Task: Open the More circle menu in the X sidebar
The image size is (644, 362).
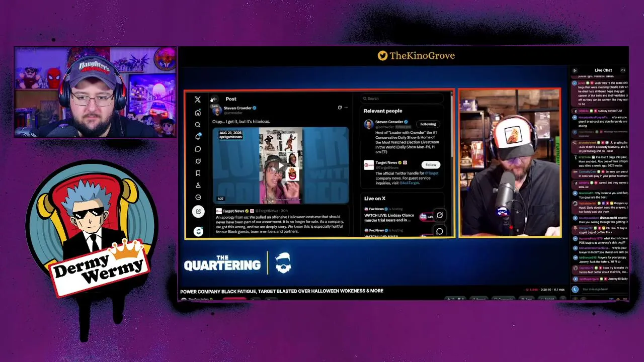Action: click(198, 197)
